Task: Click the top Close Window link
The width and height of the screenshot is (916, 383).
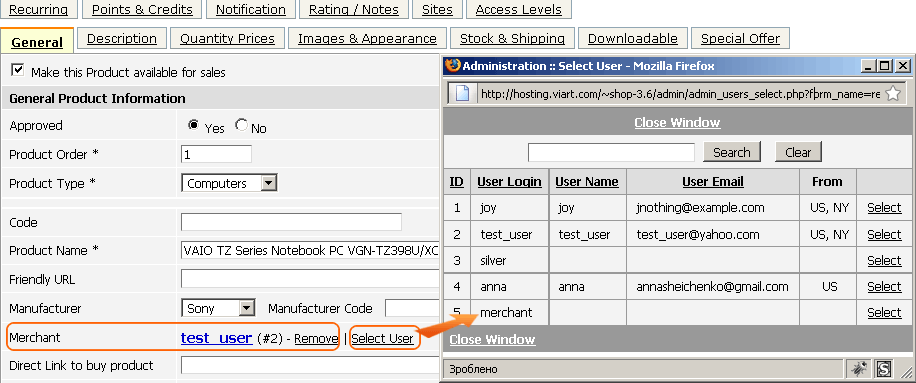Action: pyautogui.click(x=677, y=123)
